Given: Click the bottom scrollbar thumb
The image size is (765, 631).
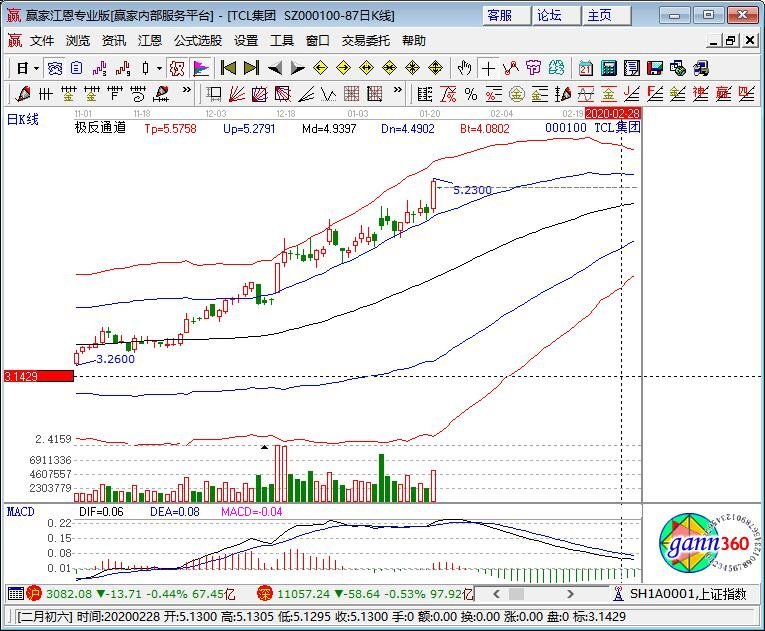Looking at the screenshot, I should coord(517,594).
